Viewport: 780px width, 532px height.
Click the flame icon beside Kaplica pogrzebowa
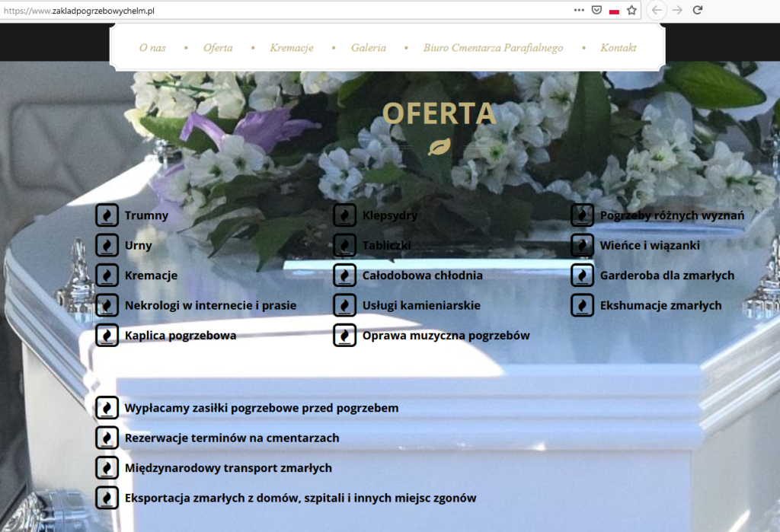click(107, 335)
